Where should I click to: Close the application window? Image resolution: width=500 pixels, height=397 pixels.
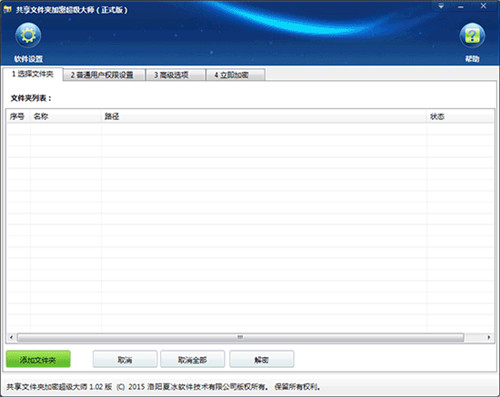coord(483,6)
